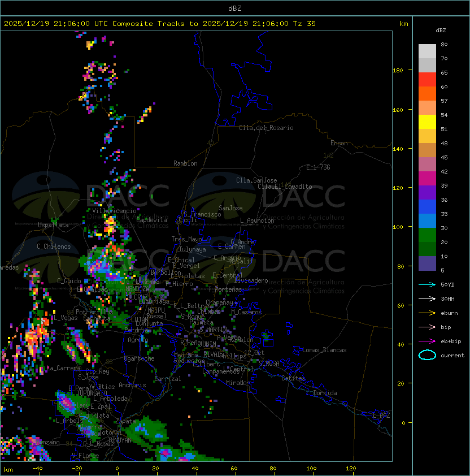The height and width of the screenshot is (476, 470).
Task: Click the Composite Tracks timestamp header
Action: tap(160, 24)
